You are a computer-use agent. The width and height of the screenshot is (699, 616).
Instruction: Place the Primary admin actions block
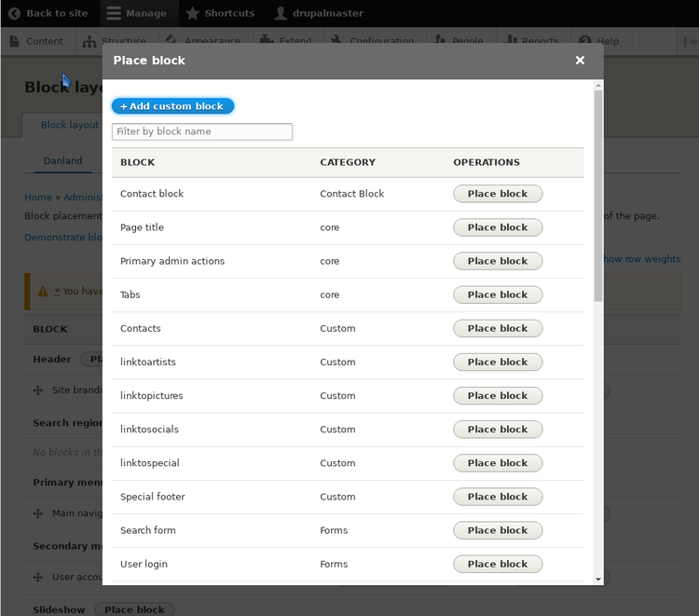tap(498, 261)
